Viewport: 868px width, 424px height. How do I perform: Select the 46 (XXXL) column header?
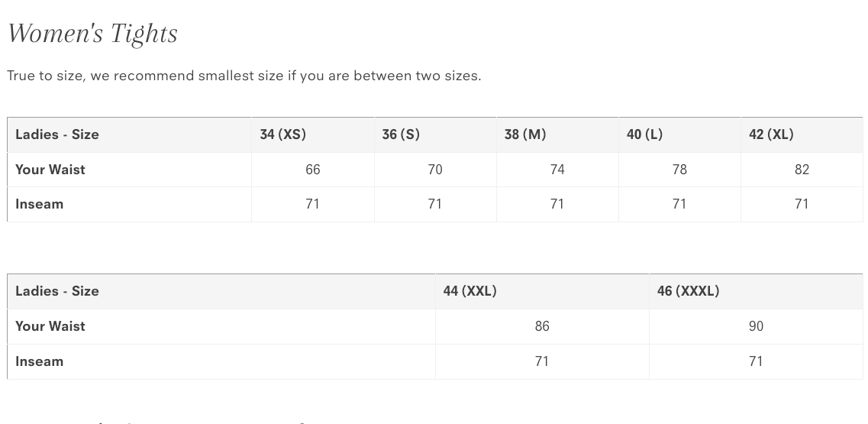pos(688,291)
